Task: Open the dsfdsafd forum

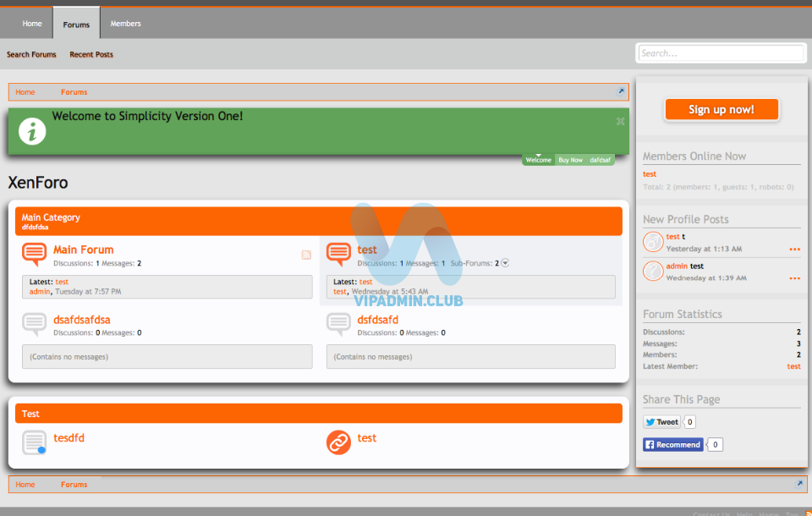Action: click(378, 320)
